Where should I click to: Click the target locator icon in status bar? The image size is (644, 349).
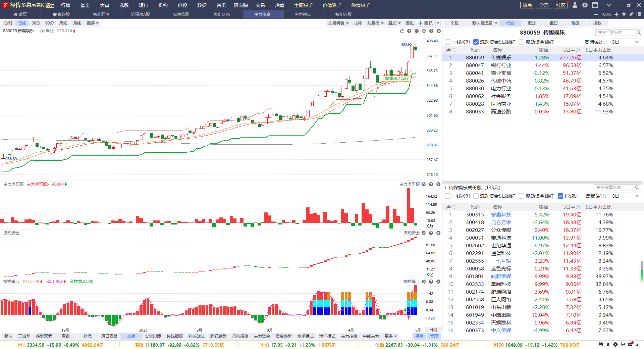pos(615,344)
